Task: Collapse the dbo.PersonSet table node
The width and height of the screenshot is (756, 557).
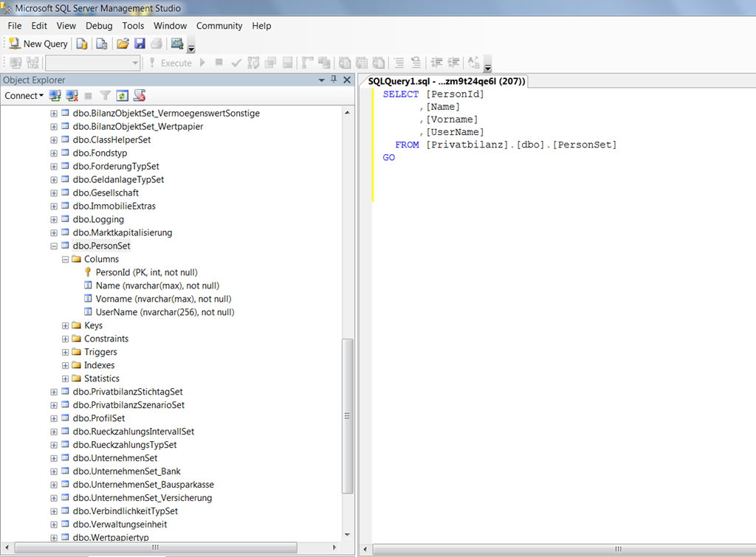Action: pos(54,246)
